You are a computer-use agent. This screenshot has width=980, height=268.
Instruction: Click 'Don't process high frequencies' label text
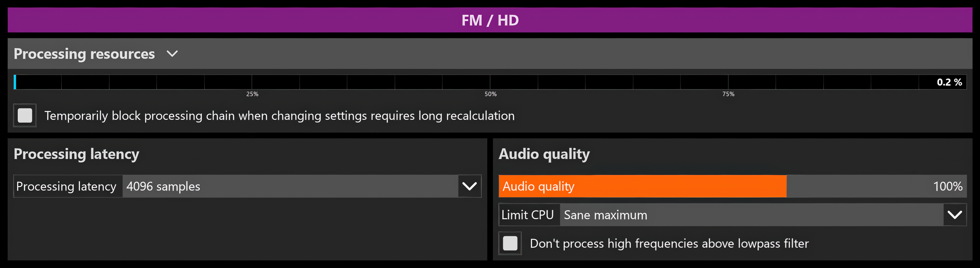[x=669, y=244]
